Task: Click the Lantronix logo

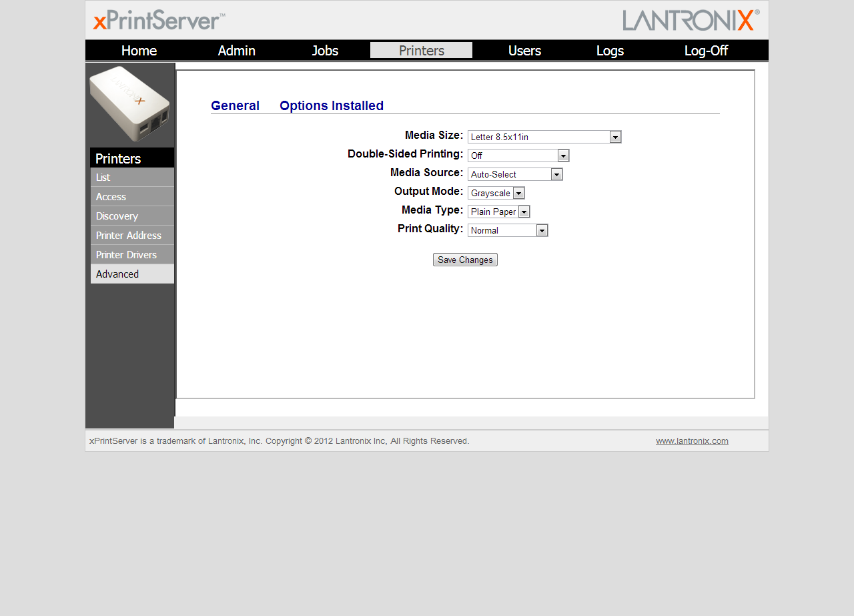Action: coord(691,20)
